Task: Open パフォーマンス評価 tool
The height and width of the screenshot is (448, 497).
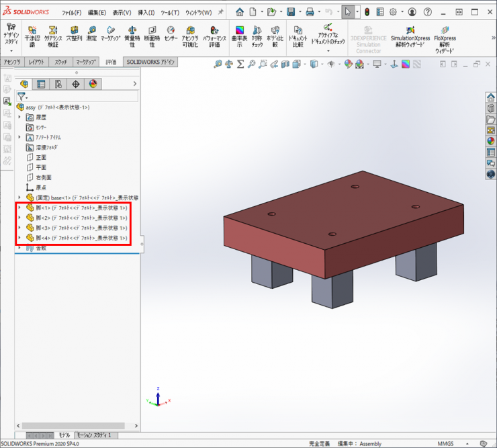Action: click(215, 37)
